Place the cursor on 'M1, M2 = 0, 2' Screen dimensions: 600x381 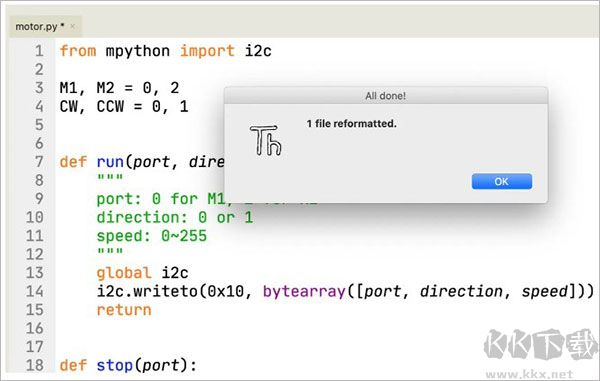click(119, 88)
